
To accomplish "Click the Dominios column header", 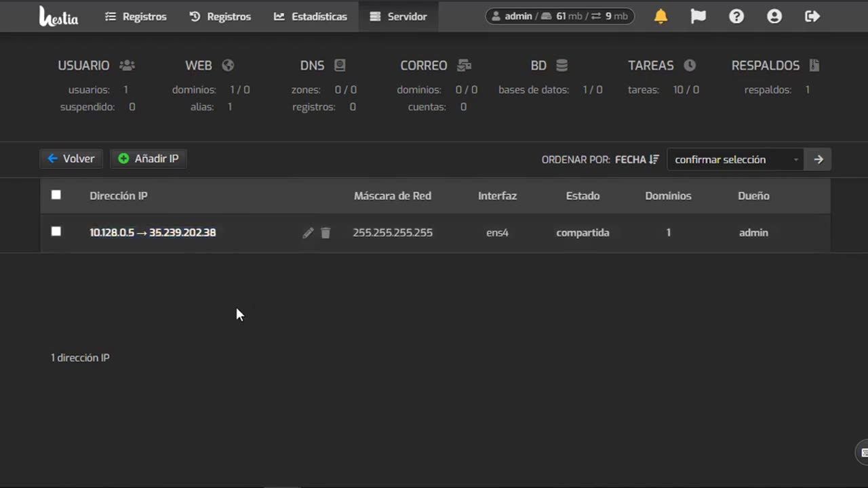I will coord(668,196).
